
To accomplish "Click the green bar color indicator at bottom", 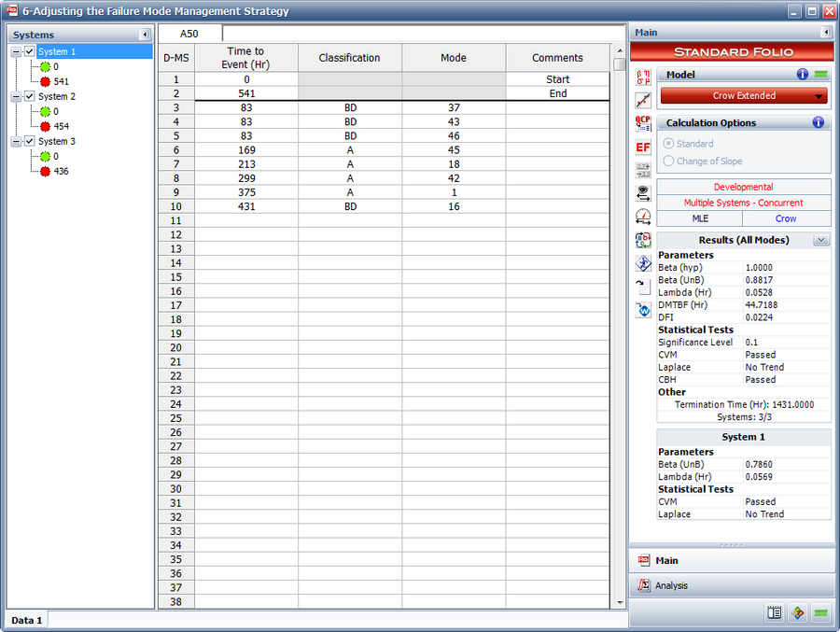I will [820, 613].
